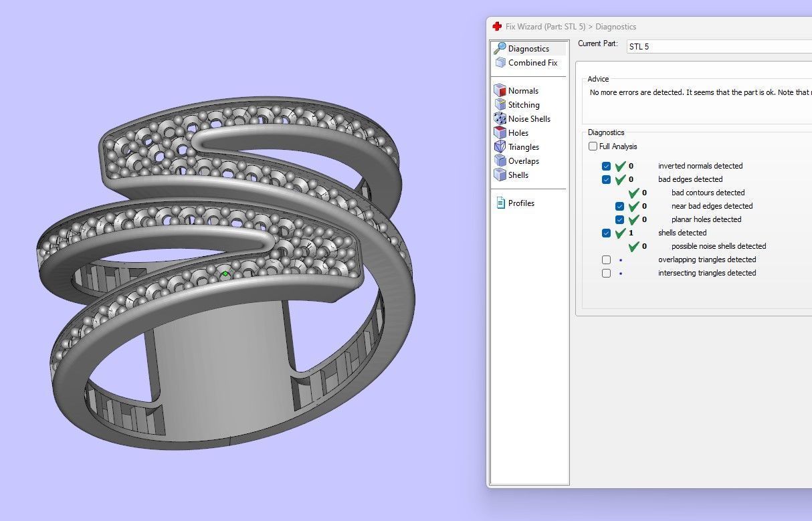Click green checkmark beside planar holes

[634, 219]
